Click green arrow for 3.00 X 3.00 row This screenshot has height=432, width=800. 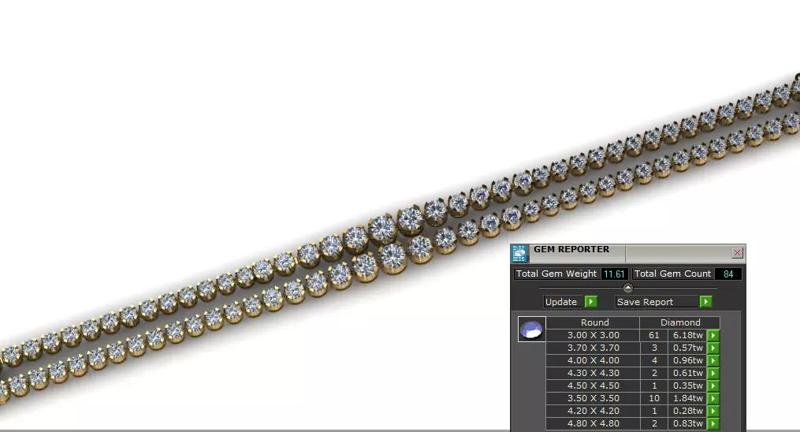[x=713, y=335]
